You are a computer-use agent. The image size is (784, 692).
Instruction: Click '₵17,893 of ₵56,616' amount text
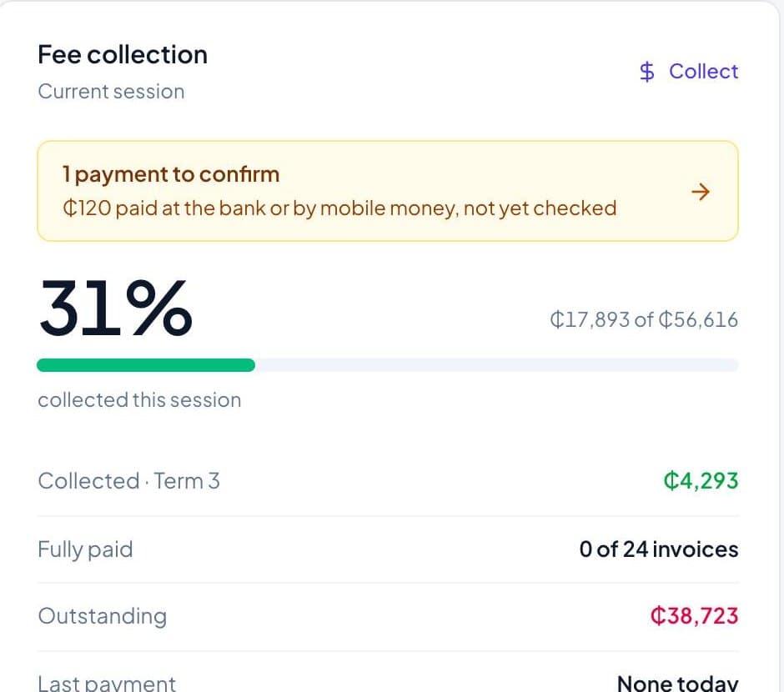point(644,320)
